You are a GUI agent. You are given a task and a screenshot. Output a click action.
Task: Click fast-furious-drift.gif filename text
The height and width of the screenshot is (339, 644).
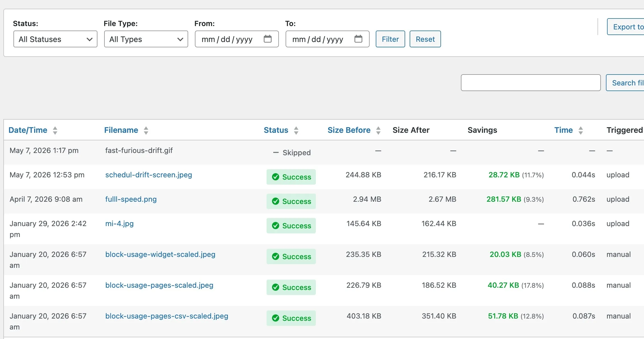[x=139, y=150]
